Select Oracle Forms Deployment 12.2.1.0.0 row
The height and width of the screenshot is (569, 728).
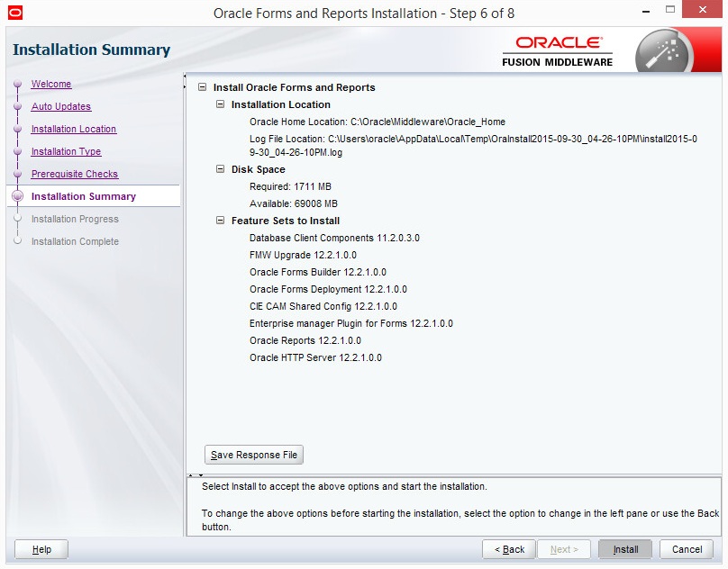328,289
